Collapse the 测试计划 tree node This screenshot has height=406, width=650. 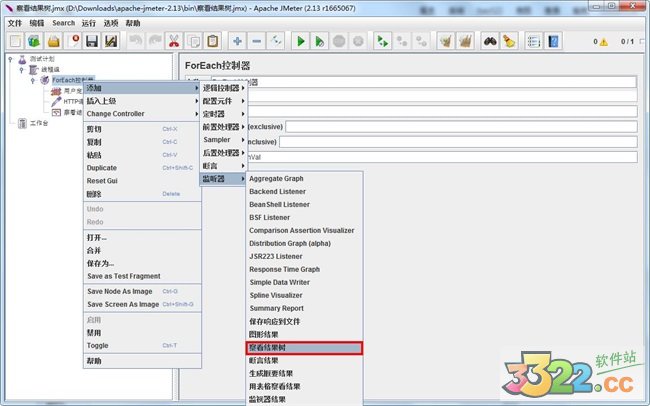pyautogui.click(x=11, y=59)
